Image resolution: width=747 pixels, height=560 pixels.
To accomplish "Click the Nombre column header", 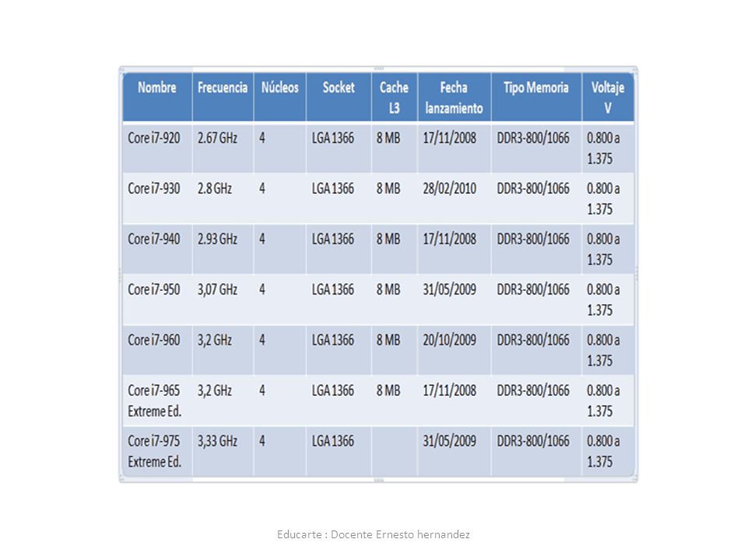I will point(157,97).
